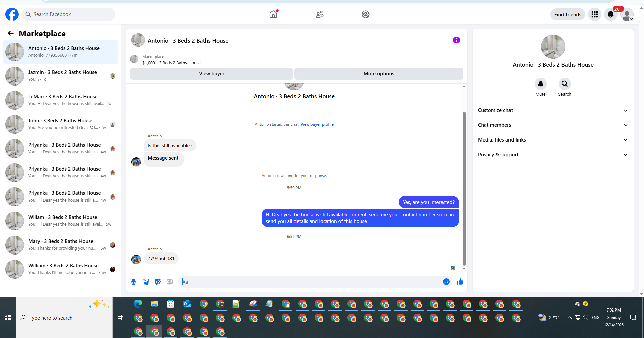The image size is (644, 338).
Task: Open Wiliam conversation in chat list
Action: [60, 221]
